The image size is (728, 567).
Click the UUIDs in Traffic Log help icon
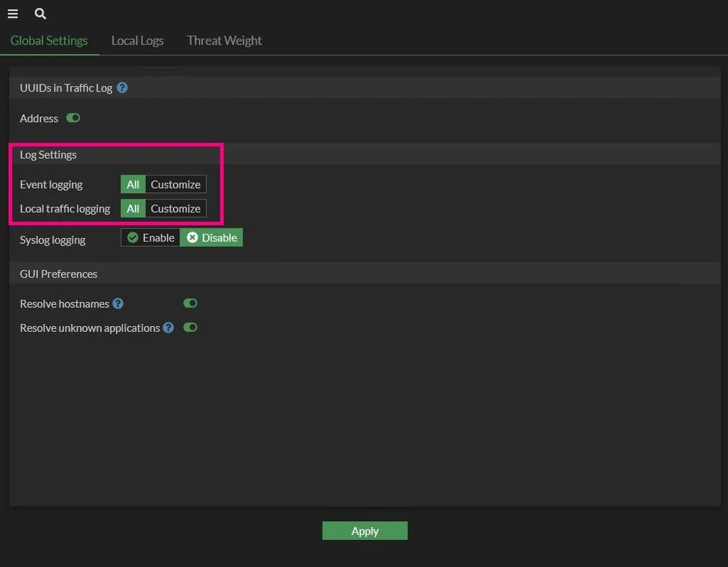122,87
